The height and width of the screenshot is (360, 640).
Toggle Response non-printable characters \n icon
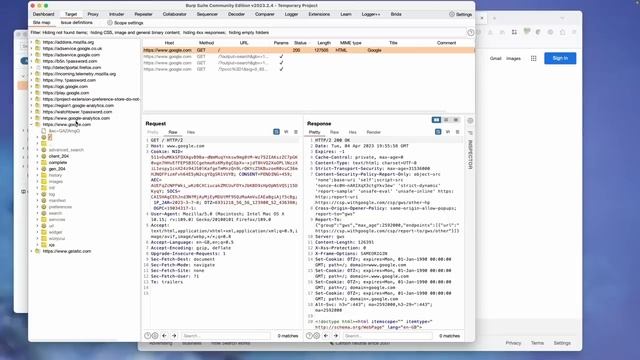point(448,132)
